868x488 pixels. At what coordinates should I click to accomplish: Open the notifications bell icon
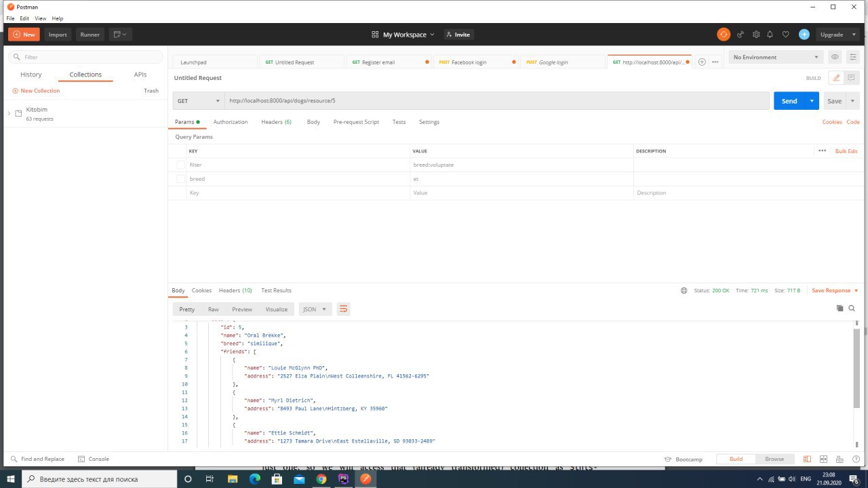770,35
